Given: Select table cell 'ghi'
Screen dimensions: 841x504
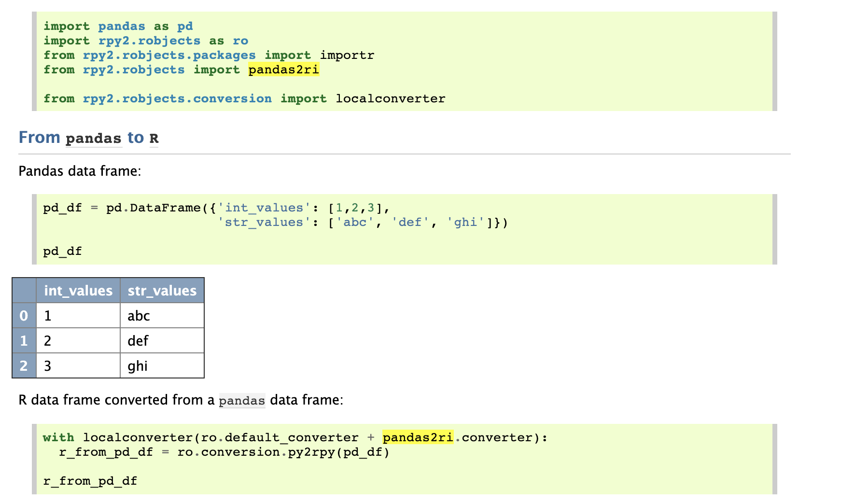Looking at the screenshot, I should [x=162, y=366].
